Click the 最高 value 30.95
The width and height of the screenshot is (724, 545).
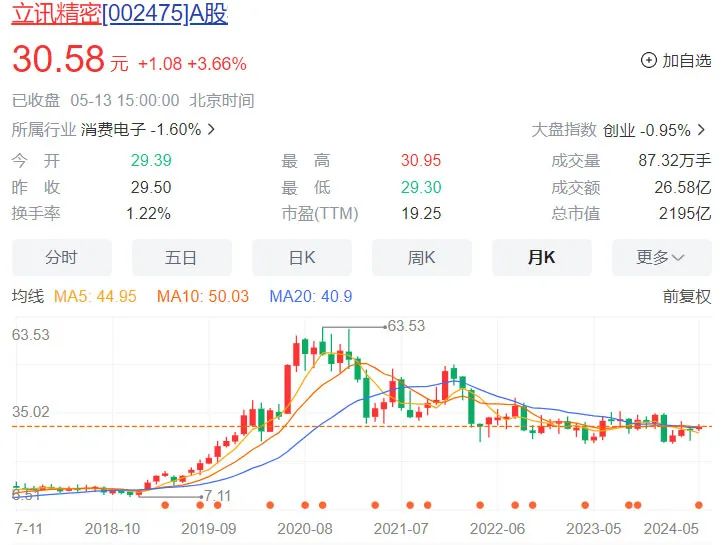click(x=421, y=160)
